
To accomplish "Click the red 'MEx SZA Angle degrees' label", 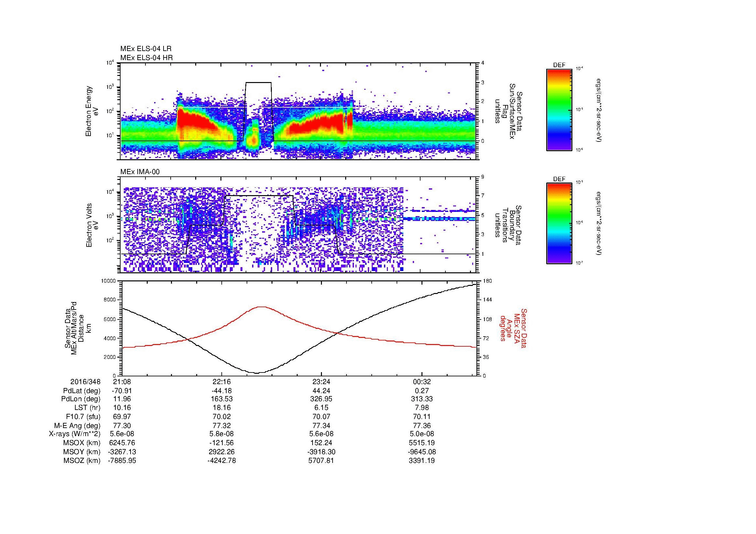I will [x=513, y=328].
